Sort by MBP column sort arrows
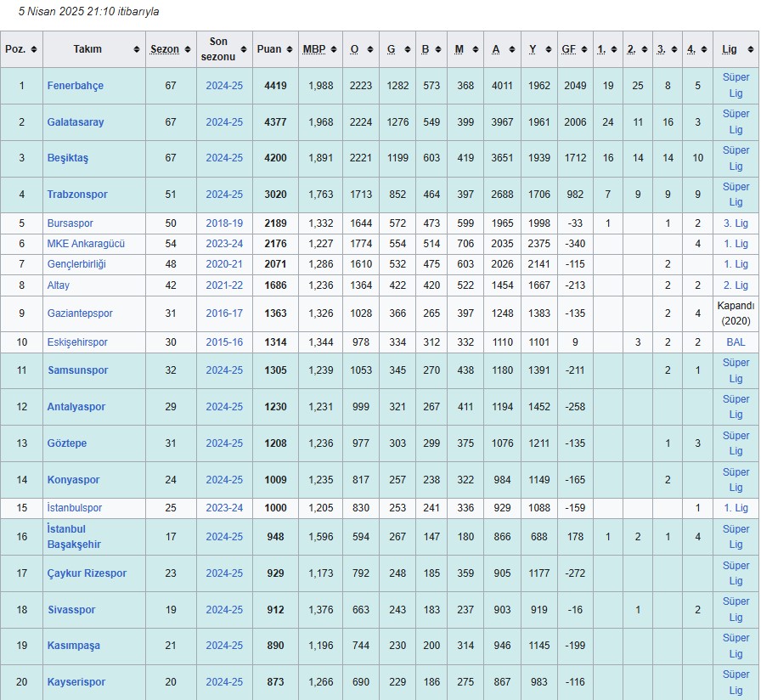This screenshot has width=761, height=700. click(x=334, y=49)
